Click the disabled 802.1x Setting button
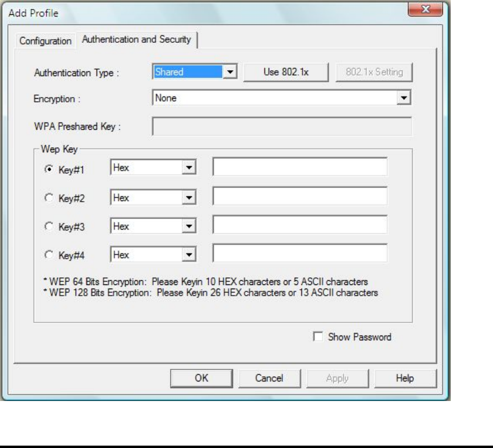This screenshot has width=493, height=448. (x=374, y=72)
